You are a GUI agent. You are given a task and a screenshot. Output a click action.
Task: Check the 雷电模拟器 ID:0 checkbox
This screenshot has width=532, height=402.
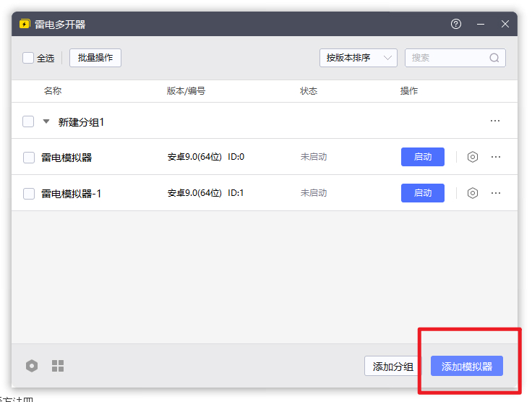tap(29, 158)
